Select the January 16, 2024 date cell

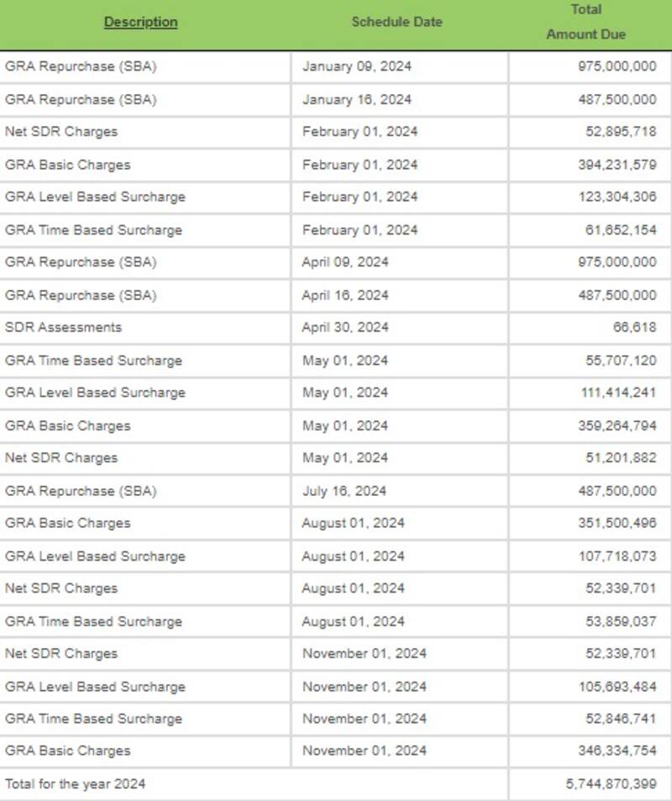click(x=357, y=99)
